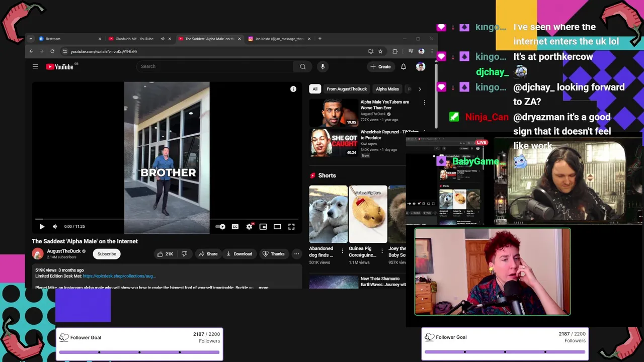Toggle closed captions (CC) on the video
Screen dimensions: 644x362
click(x=235, y=227)
